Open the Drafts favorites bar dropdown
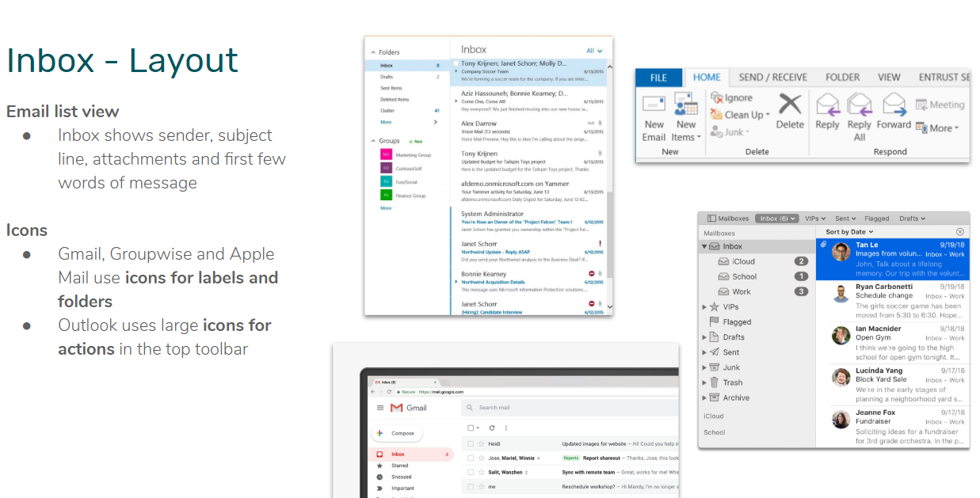Image resolution: width=980 pixels, height=498 pixels. (x=912, y=219)
